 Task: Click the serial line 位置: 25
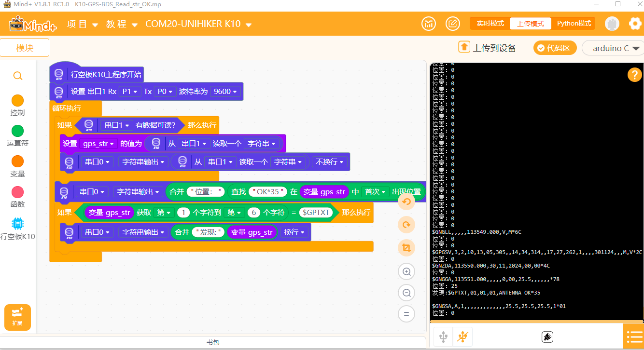point(444,286)
